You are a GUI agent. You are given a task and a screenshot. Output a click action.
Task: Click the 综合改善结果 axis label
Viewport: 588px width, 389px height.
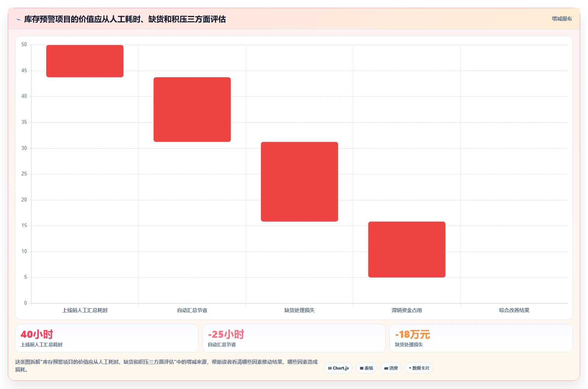[x=514, y=310]
